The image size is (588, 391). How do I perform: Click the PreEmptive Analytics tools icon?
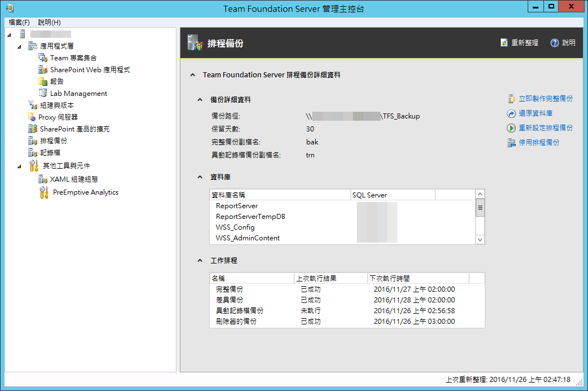44,192
